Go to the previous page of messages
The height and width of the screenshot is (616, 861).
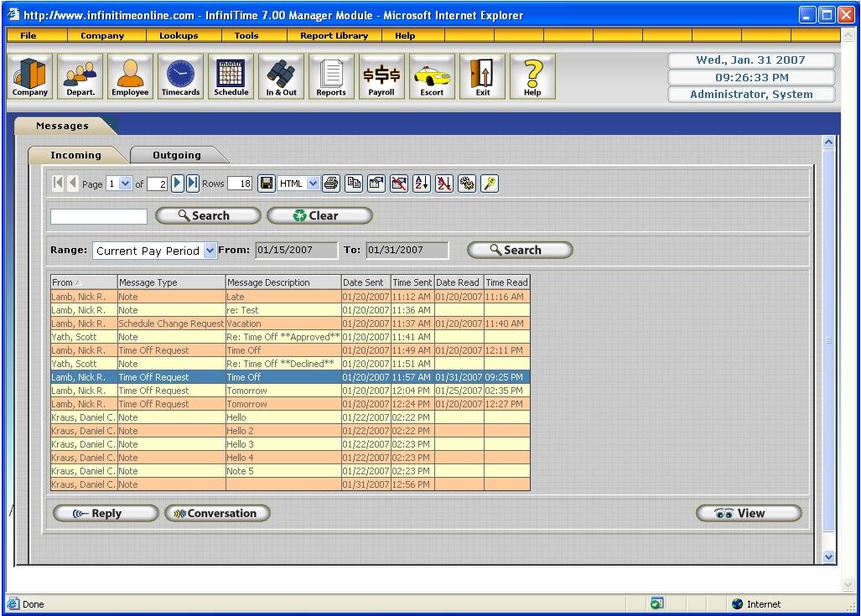point(72,184)
